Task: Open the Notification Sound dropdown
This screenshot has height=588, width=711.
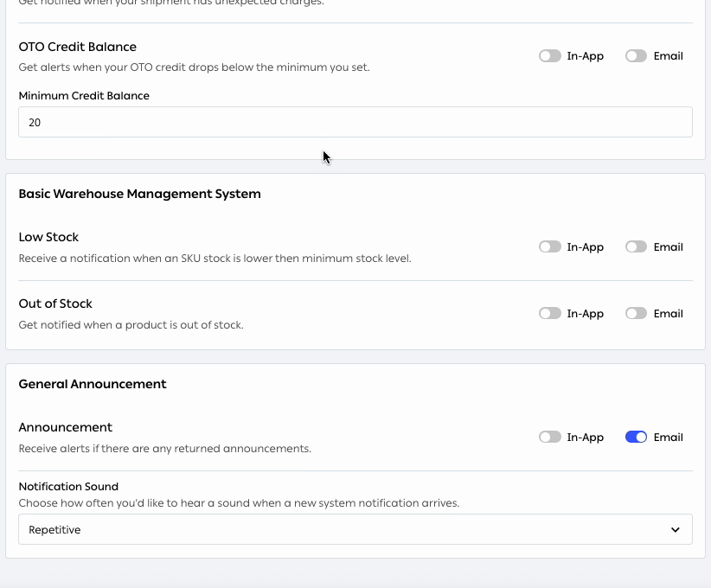Action: (355, 529)
